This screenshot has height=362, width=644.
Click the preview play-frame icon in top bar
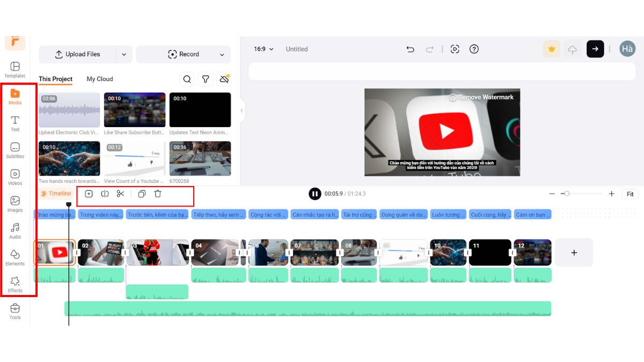tap(455, 49)
